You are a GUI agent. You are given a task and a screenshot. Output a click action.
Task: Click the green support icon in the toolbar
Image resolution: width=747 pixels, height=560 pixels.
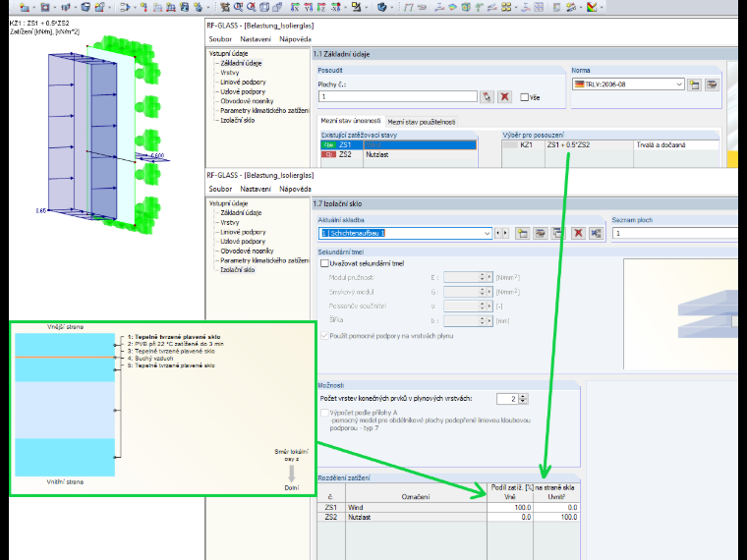click(479, 7)
